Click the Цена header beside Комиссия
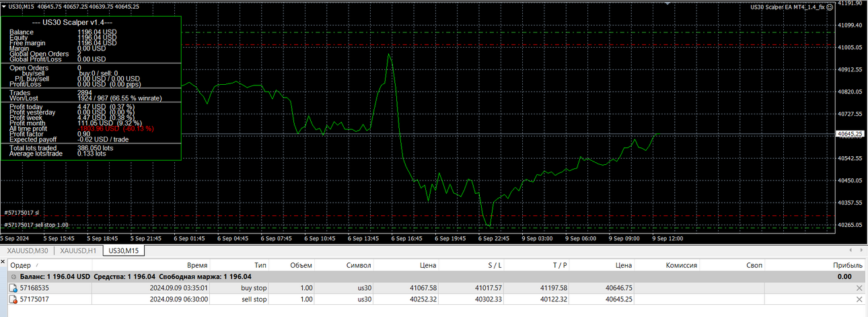This screenshot has height=317, width=868. [x=624, y=265]
